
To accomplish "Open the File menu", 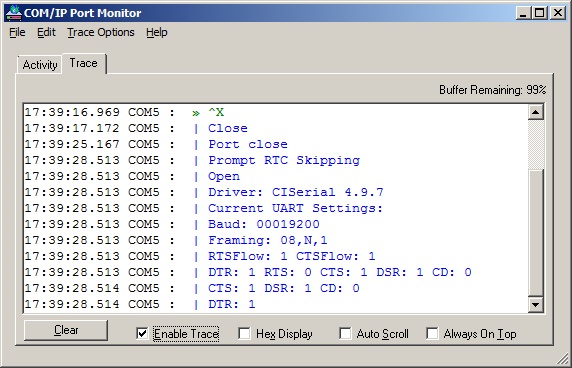I will [17, 32].
